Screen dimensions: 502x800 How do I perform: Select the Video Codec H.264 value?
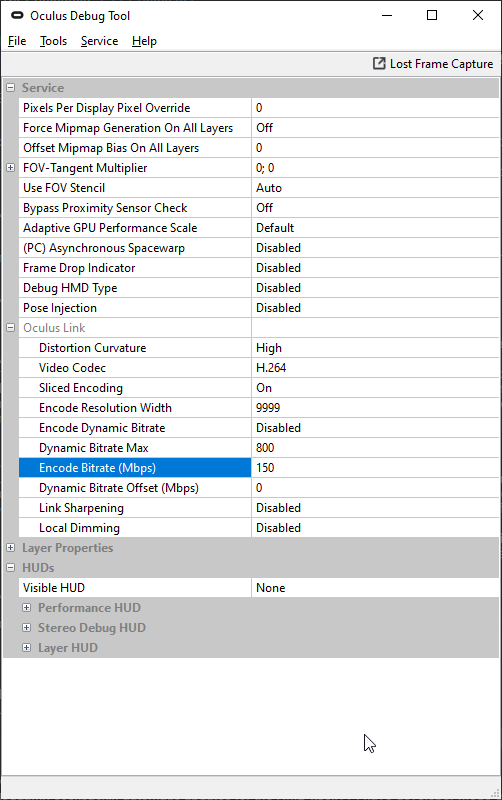[375, 368]
